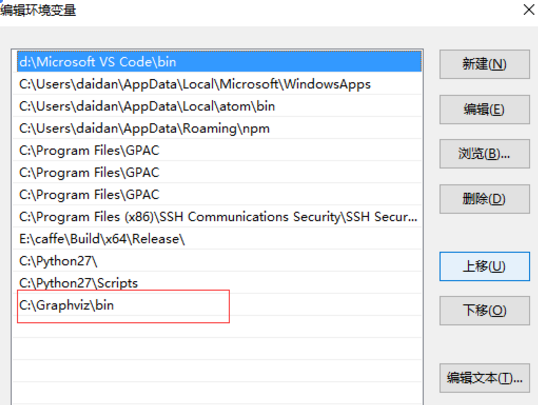Select the AppData\Roaming\npm path
The width and height of the screenshot is (538, 405).
tap(219, 128)
